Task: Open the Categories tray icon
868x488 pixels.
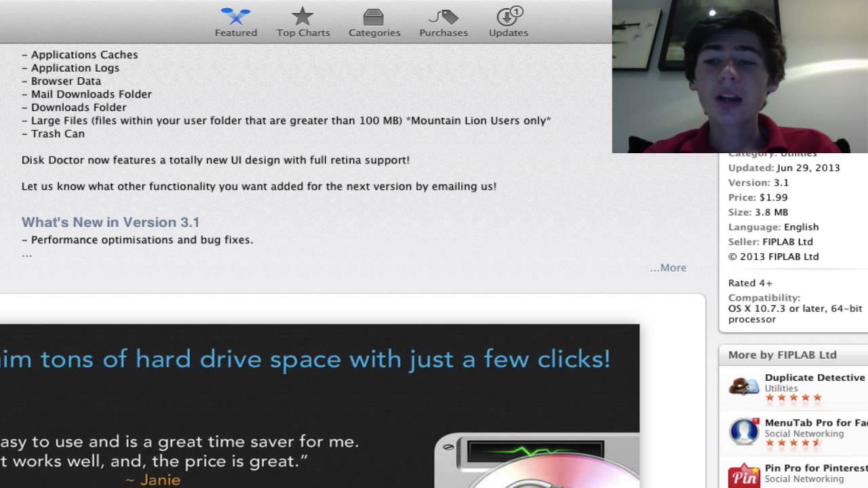Action: (374, 17)
